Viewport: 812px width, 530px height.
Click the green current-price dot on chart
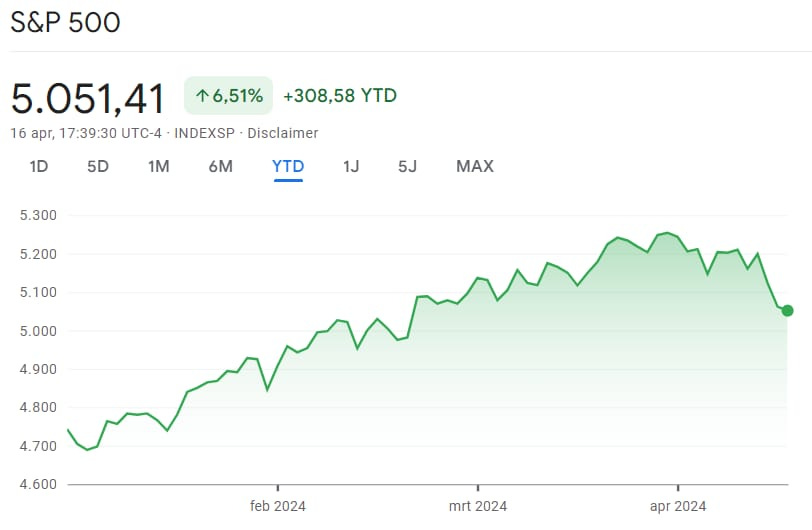coord(787,311)
